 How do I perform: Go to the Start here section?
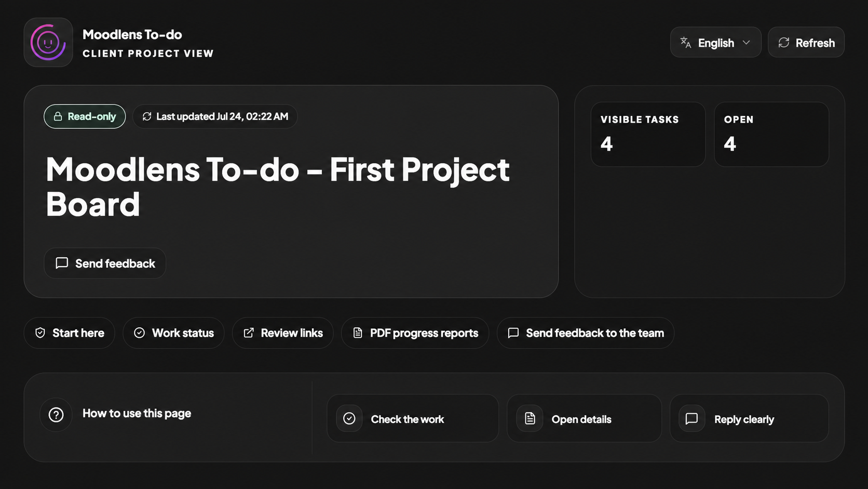(x=69, y=333)
